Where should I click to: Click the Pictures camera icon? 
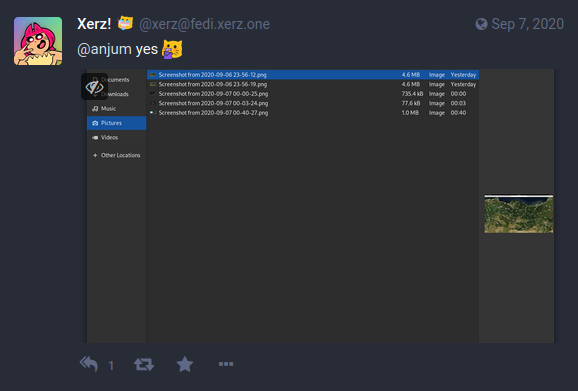point(95,123)
